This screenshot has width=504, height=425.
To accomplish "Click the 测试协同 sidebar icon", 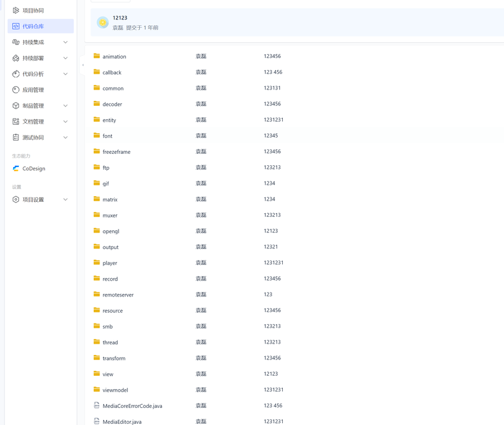I will pyautogui.click(x=16, y=137).
